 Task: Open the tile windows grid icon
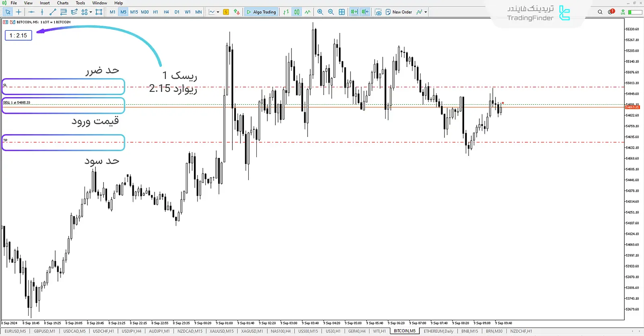point(342,12)
